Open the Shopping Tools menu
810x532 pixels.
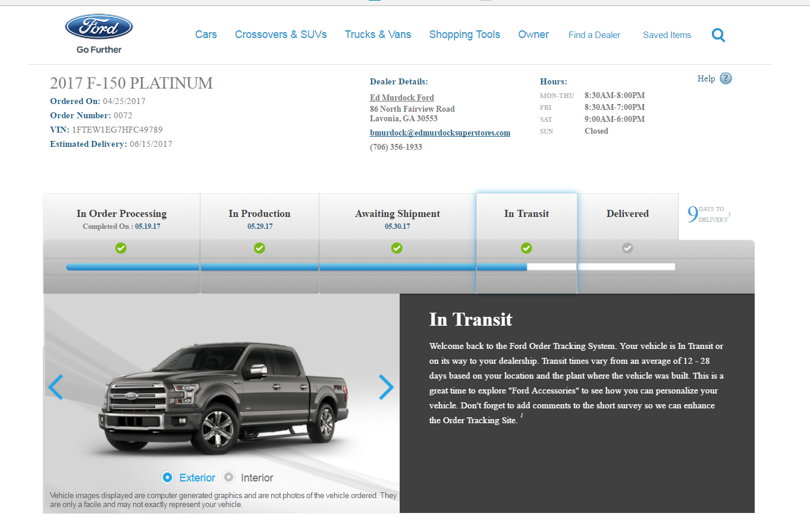(464, 34)
